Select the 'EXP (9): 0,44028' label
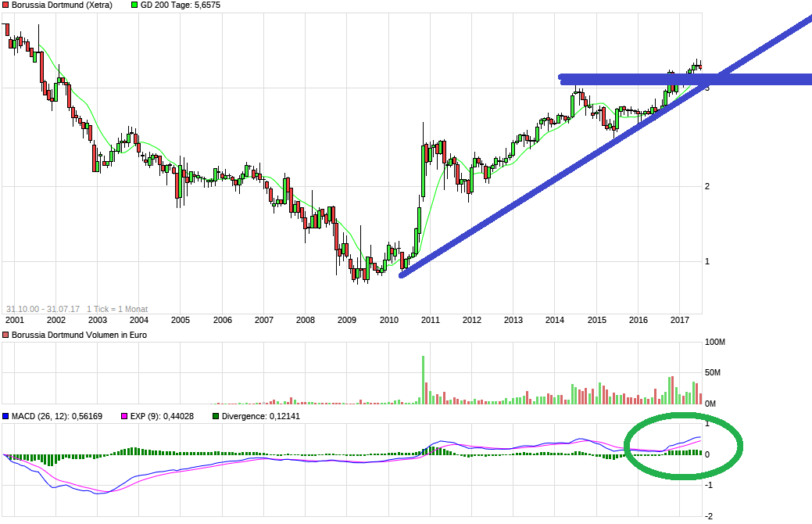Screen dimensions: 812x524 (x=162, y=416)
